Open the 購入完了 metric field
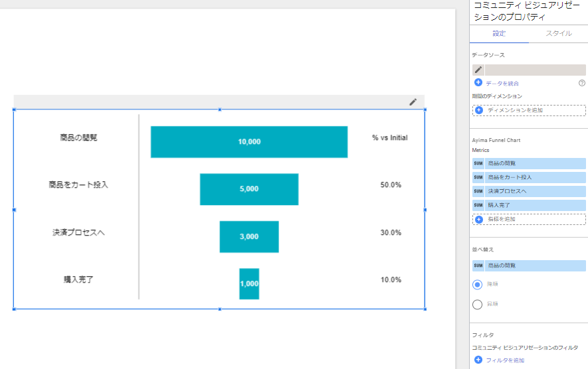The width and height of the screenshot is (588, 369). (x=535, y=205)
